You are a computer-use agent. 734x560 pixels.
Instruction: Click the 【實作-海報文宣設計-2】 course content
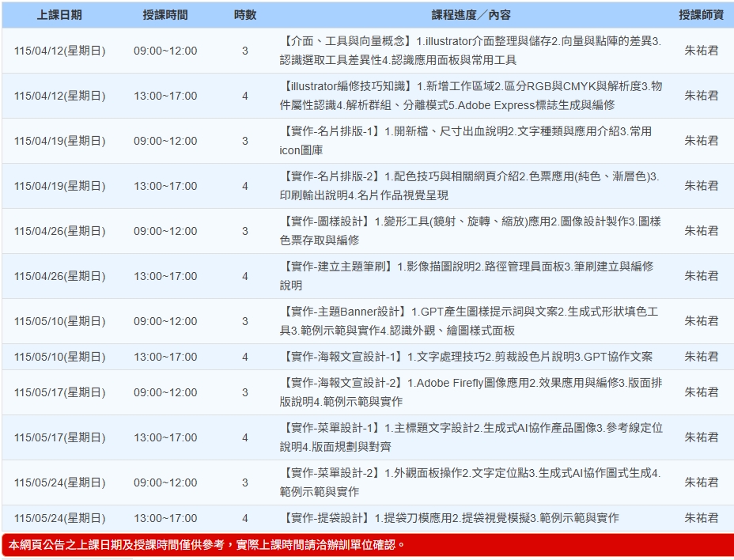[471, 392]
